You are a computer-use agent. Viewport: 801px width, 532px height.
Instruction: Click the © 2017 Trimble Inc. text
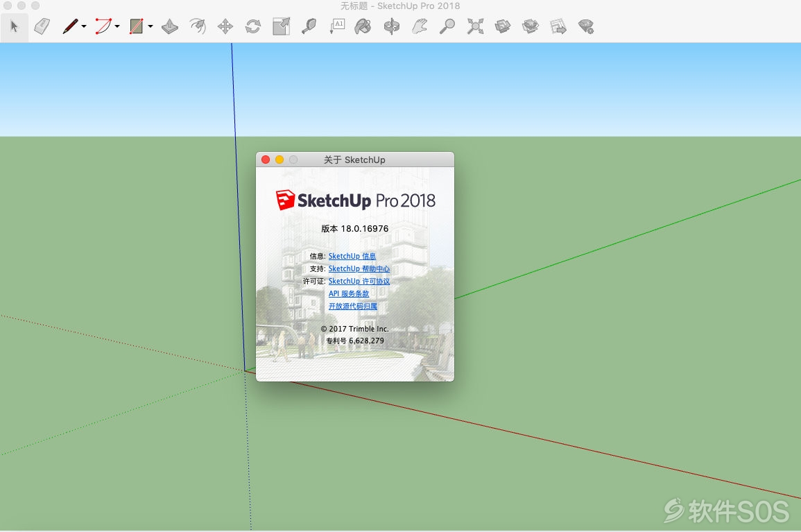point(355,329)
